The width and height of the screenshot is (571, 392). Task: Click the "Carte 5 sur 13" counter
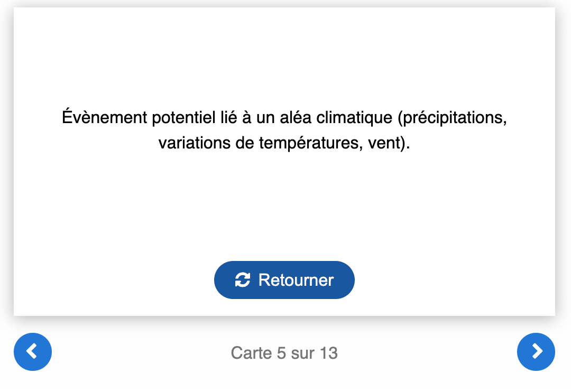point(284,352)
